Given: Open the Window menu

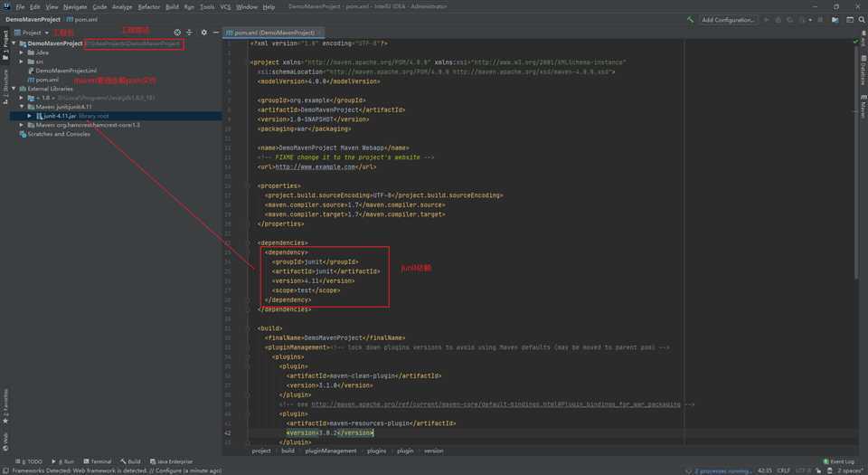Looking at the screenshot, I should tap(246, 6).
